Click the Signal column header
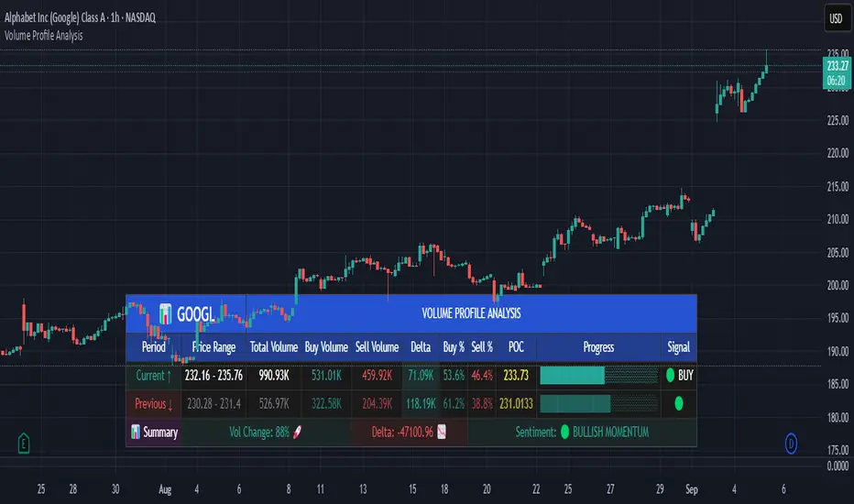Viewport: 854px width, 504px height. tap(679, 347)
